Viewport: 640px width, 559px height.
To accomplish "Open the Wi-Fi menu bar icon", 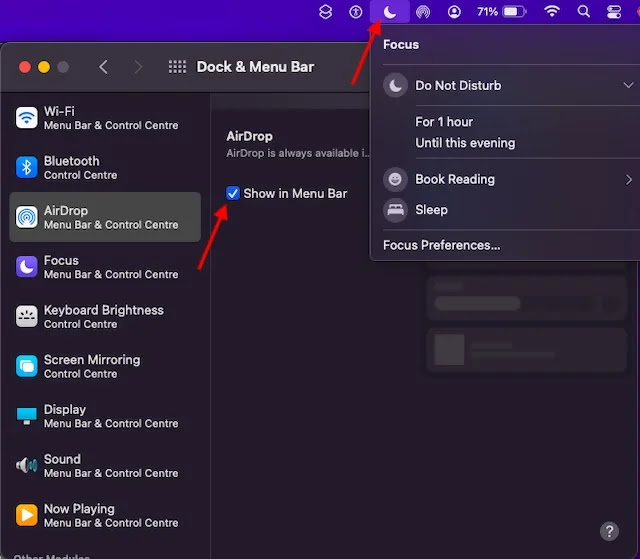I will (x=551, y=11).
